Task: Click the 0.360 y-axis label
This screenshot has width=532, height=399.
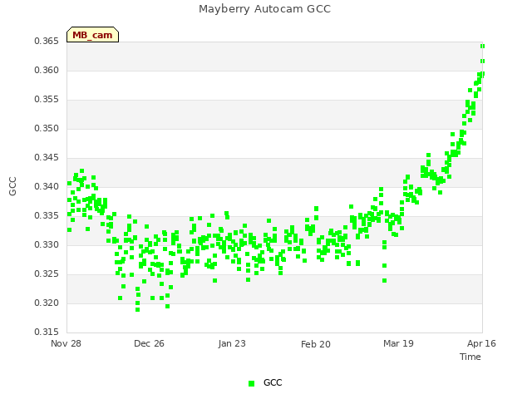Action: pos(47,70)
